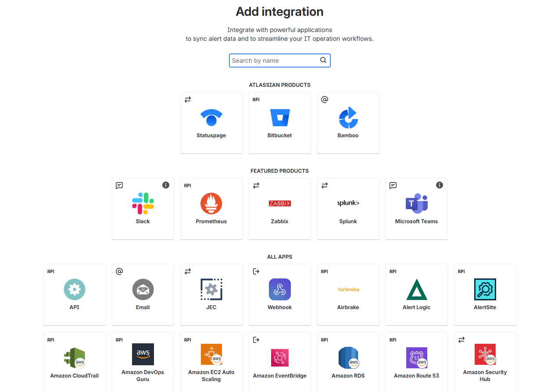Choose the AlertSite integration icon
Image resolution: width=540 pixels, height=392 pixels.
(485, 289)
